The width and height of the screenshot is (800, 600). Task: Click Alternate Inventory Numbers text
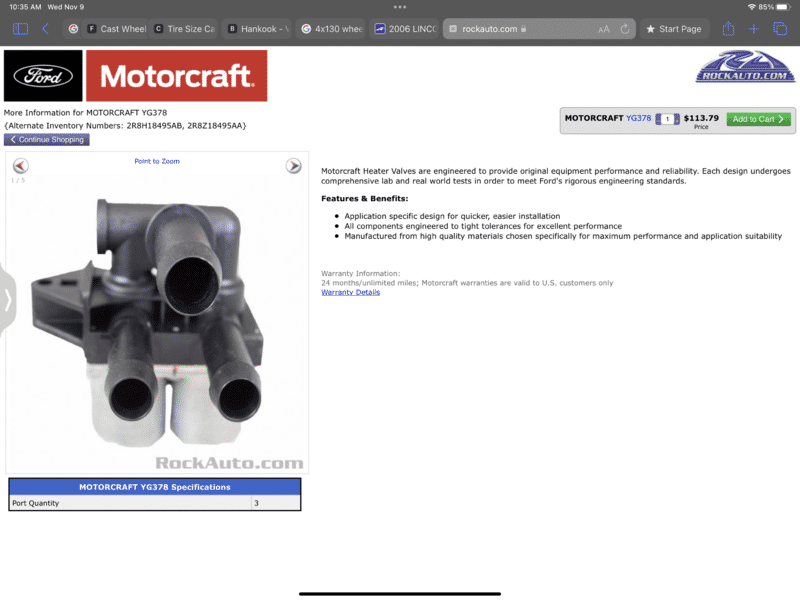[x=125, y=126]
